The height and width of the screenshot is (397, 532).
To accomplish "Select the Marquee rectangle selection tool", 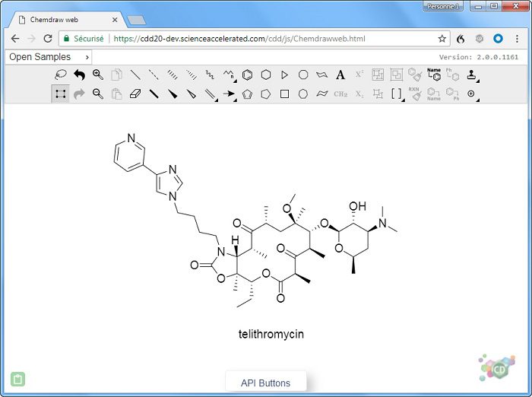I will (60, 94).
